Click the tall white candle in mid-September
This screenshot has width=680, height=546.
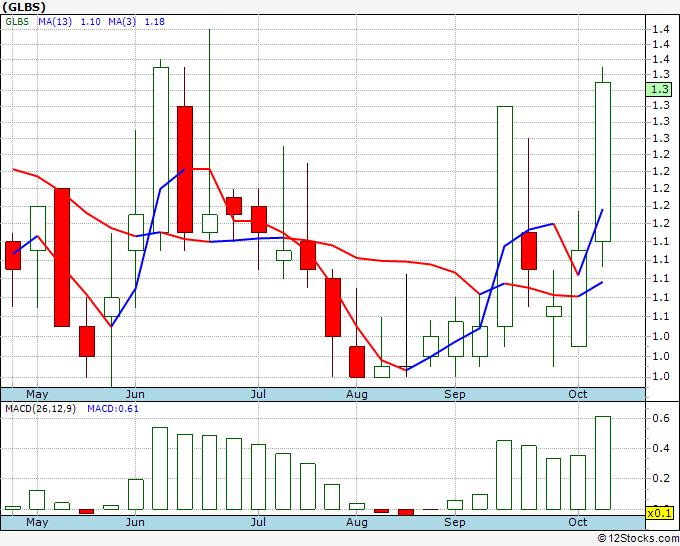[x=504, y=216]
